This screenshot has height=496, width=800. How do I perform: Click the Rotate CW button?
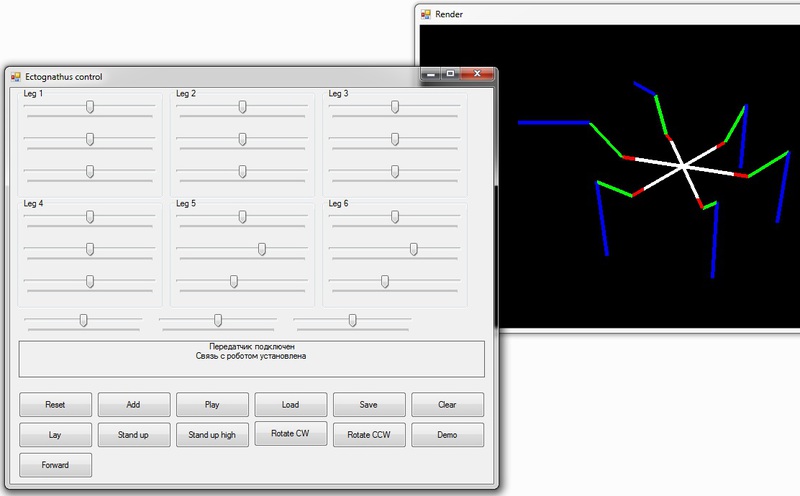tap(291, 433)
